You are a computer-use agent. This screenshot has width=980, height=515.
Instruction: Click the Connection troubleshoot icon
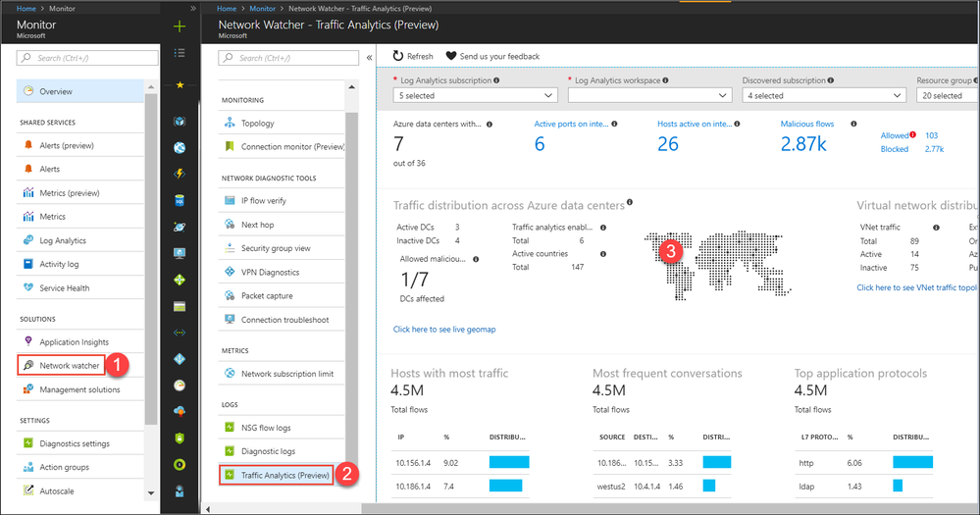230,319
